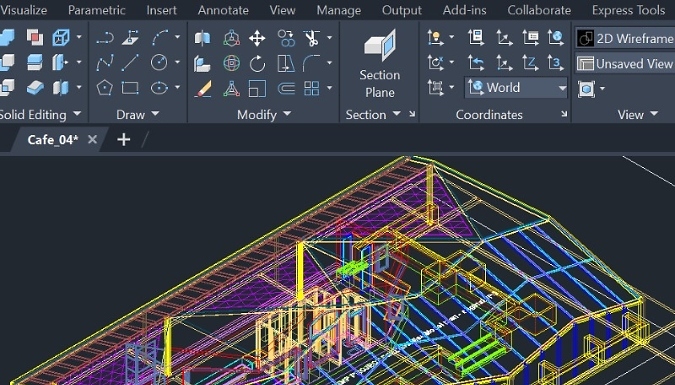Select the UCS 3-Point icon
675x385 pixels.
tap(556, 63)
